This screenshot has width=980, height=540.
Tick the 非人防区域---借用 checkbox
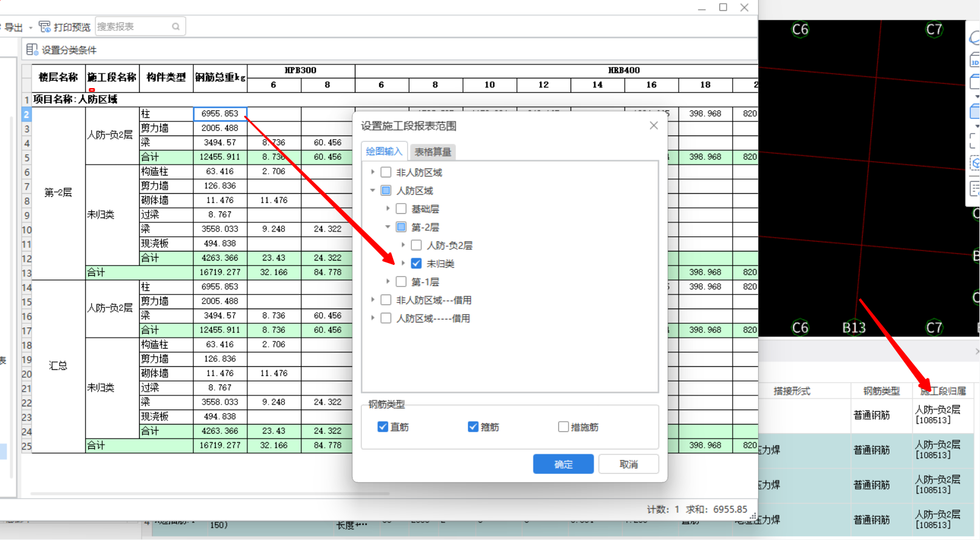coord(386,300)
